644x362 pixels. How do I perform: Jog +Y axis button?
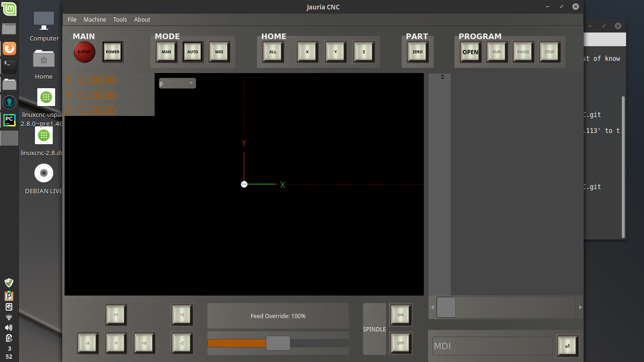point(116,315)
